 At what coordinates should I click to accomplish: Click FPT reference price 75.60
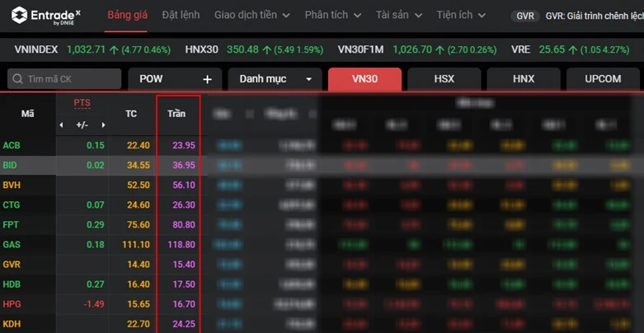pyautogui.click(x=139, y=224)
